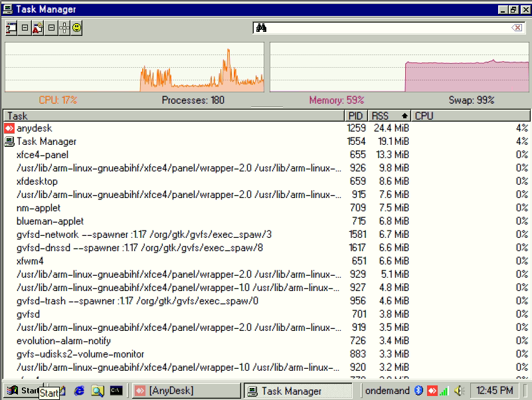The image size is (532, 400).
Task: Click the Task Manager taskbar window button
Action: [298, 391]
